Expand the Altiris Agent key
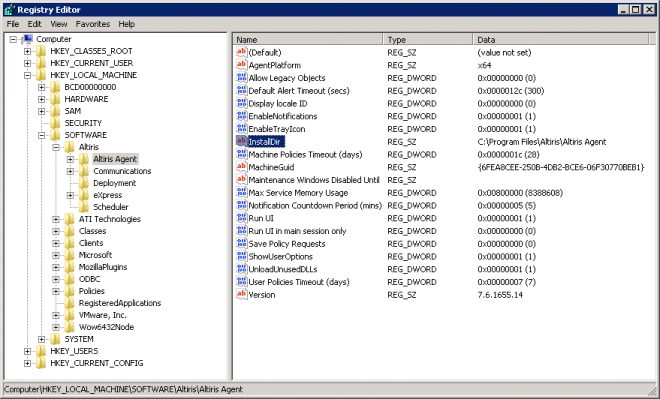660x399 pixels. (x=70, y=159)
